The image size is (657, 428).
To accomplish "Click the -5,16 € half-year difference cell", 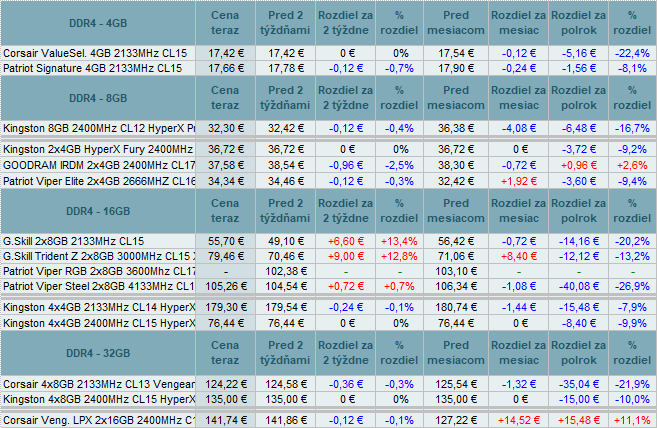I will (x=578, y=53).
